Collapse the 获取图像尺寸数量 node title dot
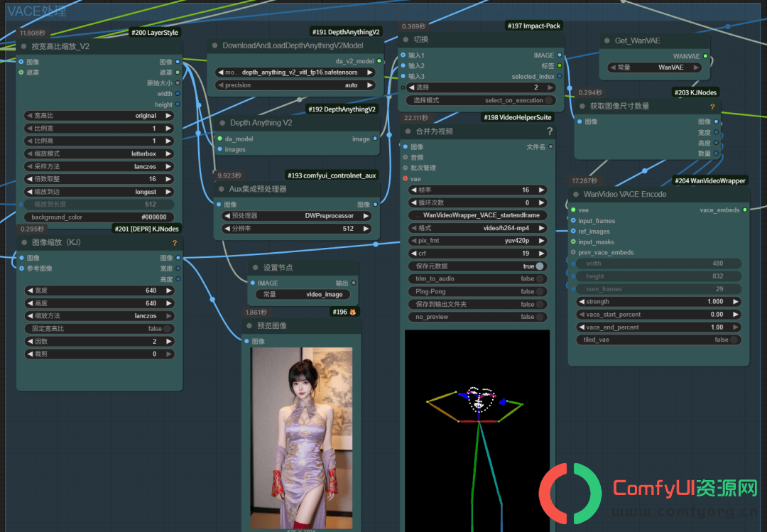Image resolution: width=767 pixels, height=532 pixels. pyautogui.click(x=582, y=107)
